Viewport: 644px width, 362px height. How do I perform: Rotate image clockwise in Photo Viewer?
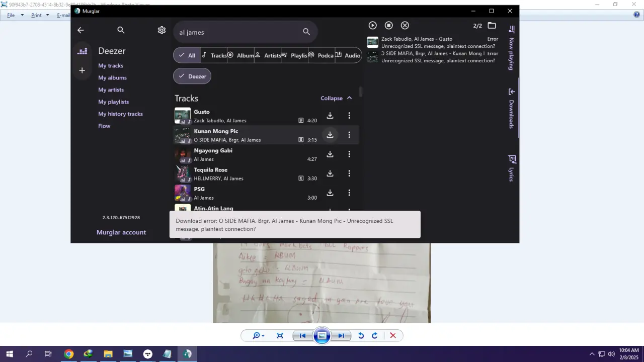click(x=374, y=336)
